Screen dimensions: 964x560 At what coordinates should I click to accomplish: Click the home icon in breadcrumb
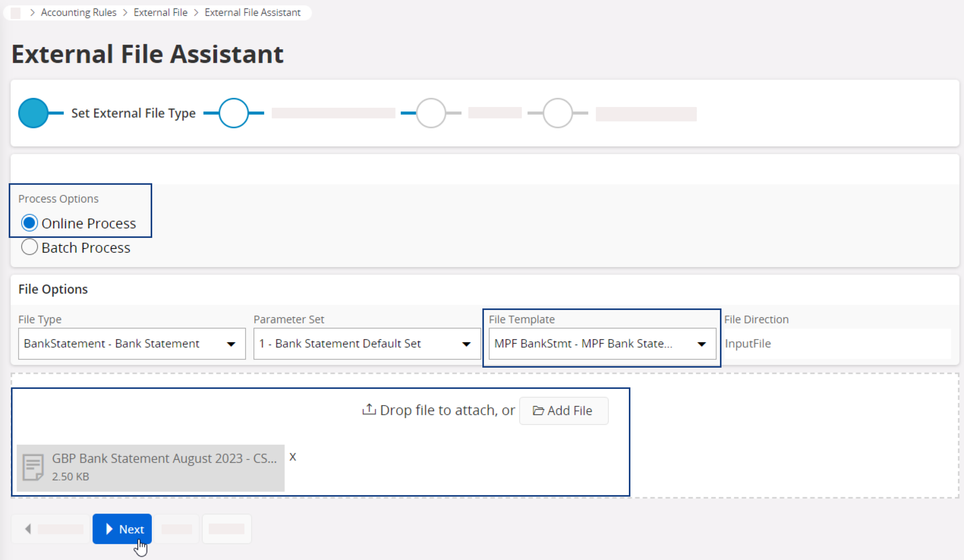tap(16, 13)
